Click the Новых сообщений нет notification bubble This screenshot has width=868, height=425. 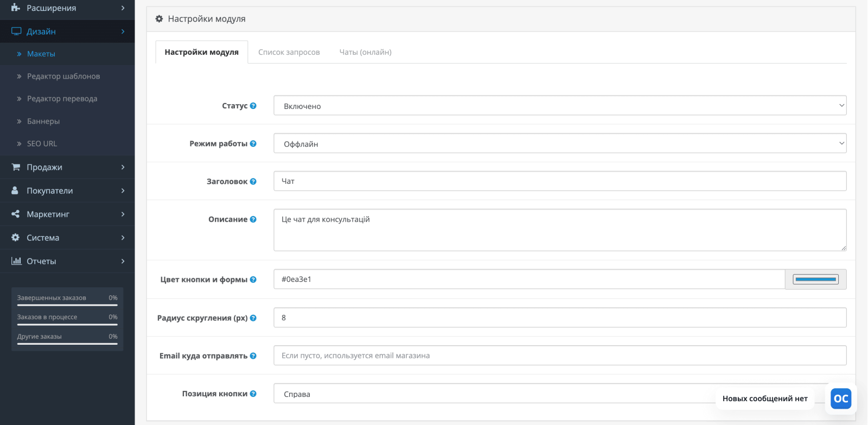click(x=765, y=398)
